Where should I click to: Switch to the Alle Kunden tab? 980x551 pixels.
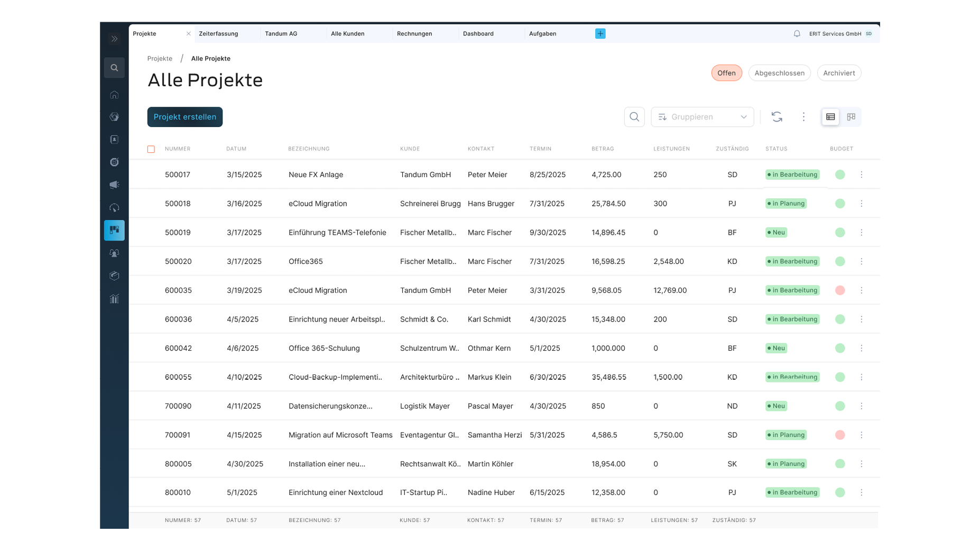pos(348,34)
